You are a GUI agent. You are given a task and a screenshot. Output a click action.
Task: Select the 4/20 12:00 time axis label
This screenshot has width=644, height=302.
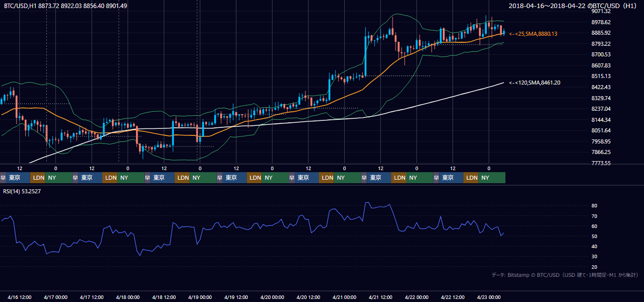308,297
